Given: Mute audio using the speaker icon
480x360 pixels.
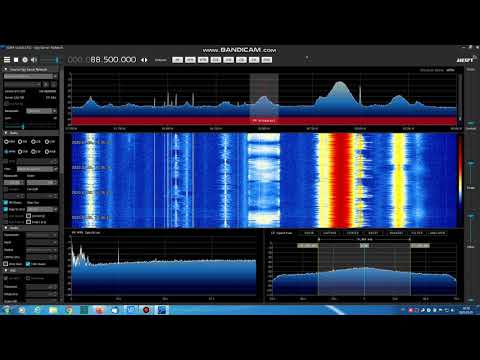Looking at the screenshot, I should [x=34, y=60].
